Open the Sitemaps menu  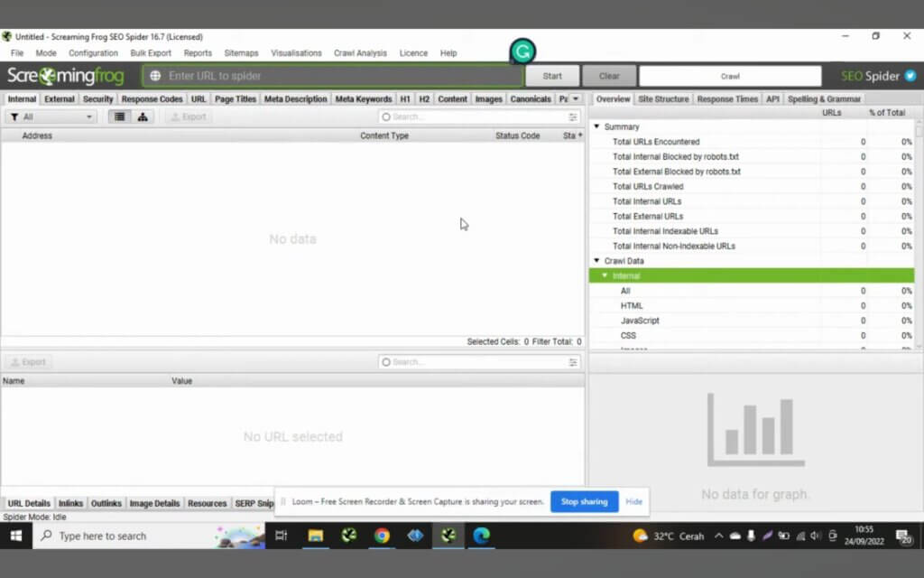click(241, 53)
